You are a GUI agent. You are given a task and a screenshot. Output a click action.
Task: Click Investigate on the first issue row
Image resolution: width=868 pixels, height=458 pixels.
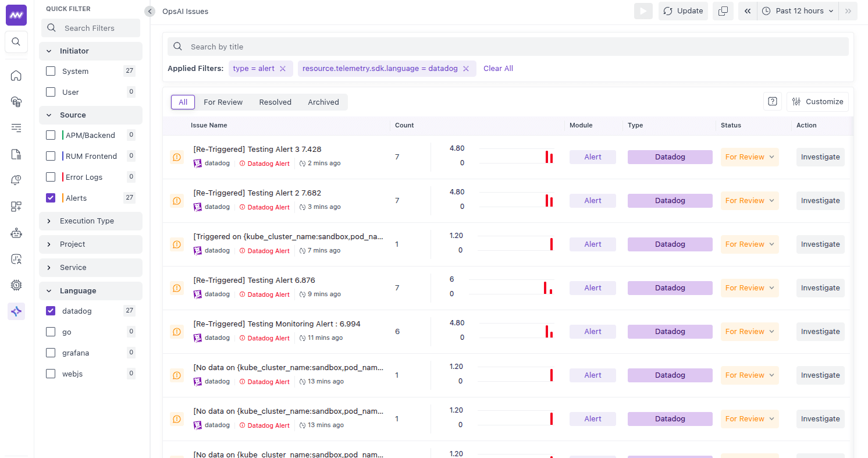[x=820, y=157]
